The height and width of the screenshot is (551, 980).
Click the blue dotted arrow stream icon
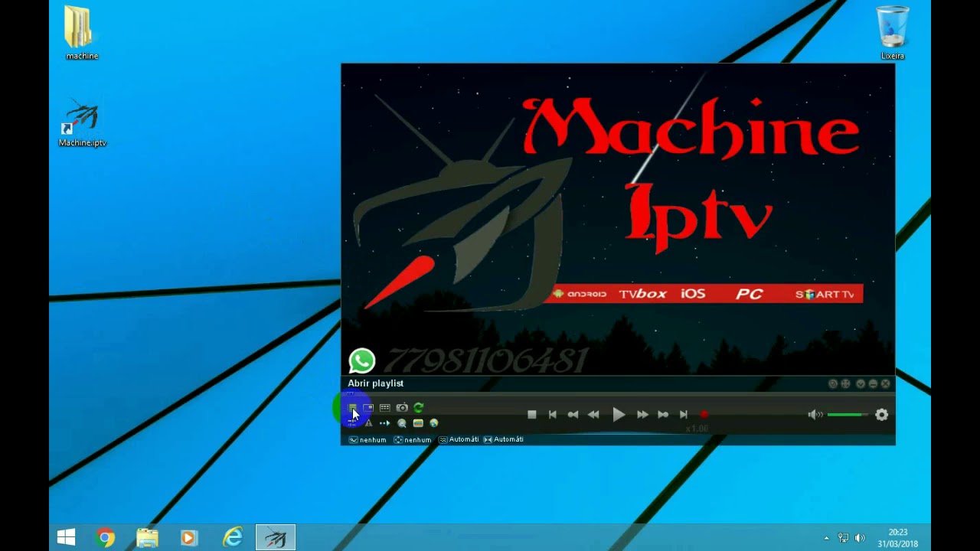pos(384,423)
